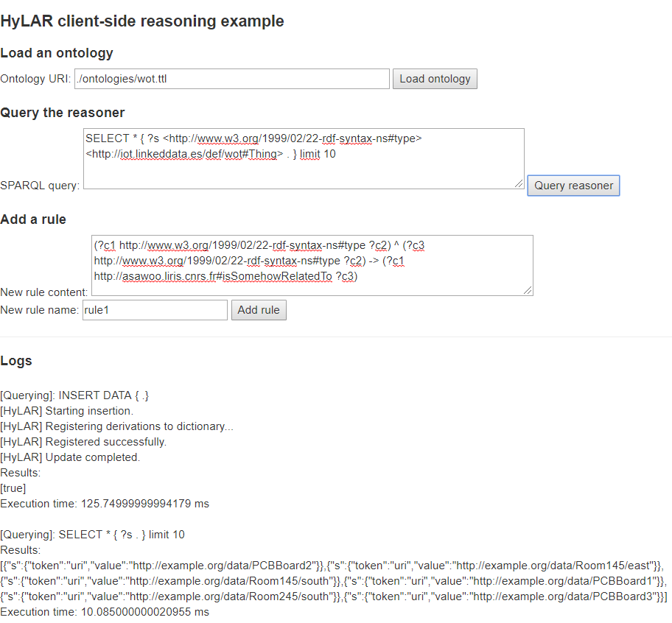Click the Add rule button
672x623 pixels.
pos(259,310)
